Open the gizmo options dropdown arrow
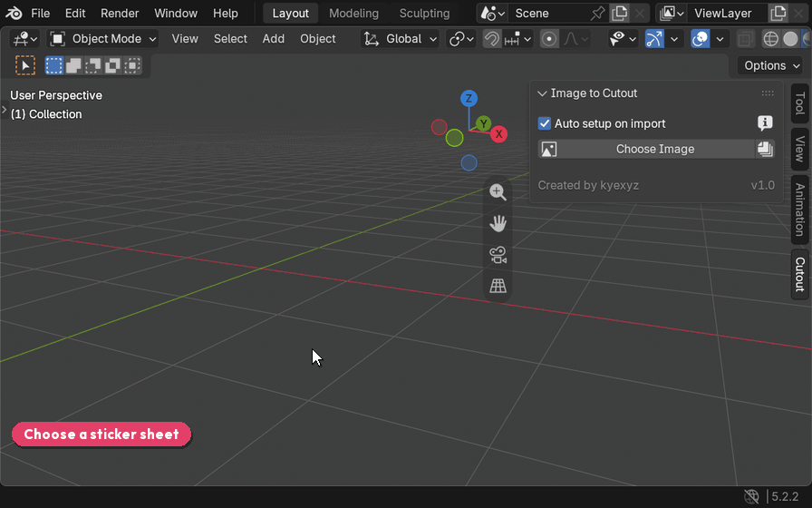812x508 pixels. pos(674,39)
